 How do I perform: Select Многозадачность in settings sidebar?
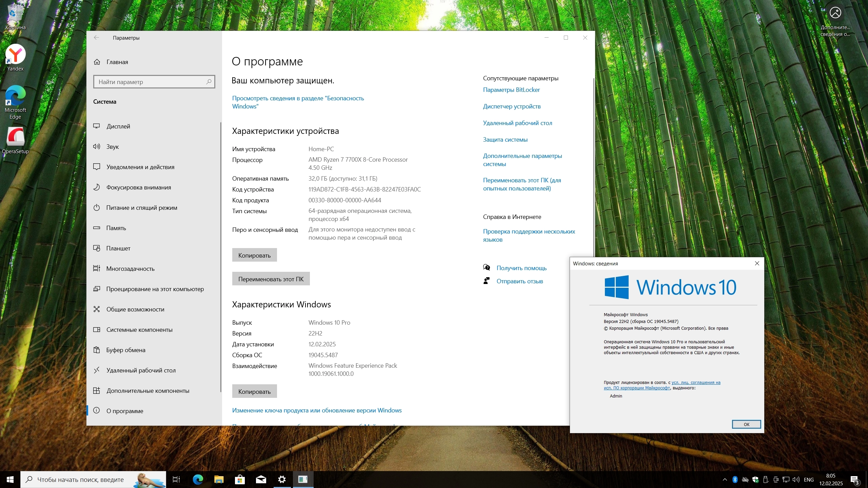[130, 268]
